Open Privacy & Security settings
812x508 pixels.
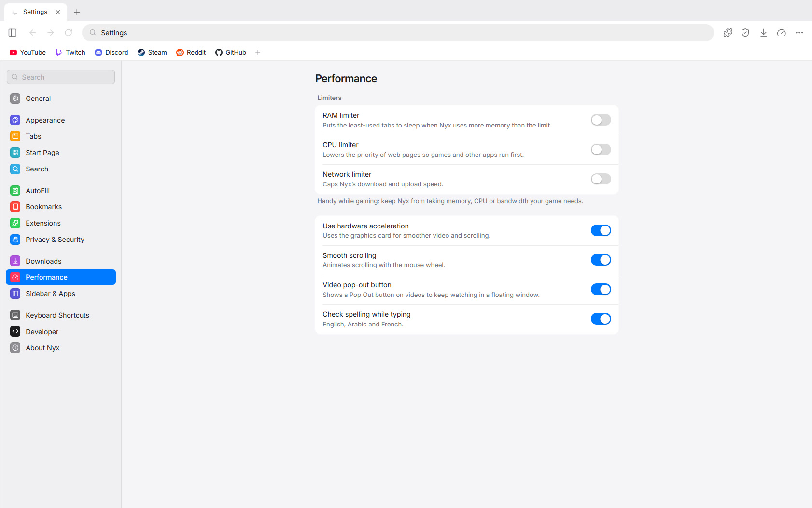pyautogui.click(x=61, y=240)
